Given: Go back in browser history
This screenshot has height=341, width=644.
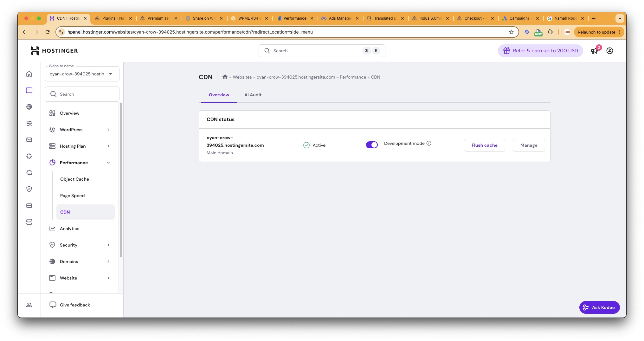Looking at the screenshot, I should pos(25,32).
